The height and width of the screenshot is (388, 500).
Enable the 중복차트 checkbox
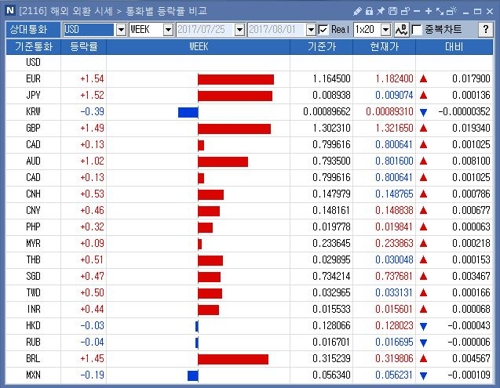(x=416, y=30)
